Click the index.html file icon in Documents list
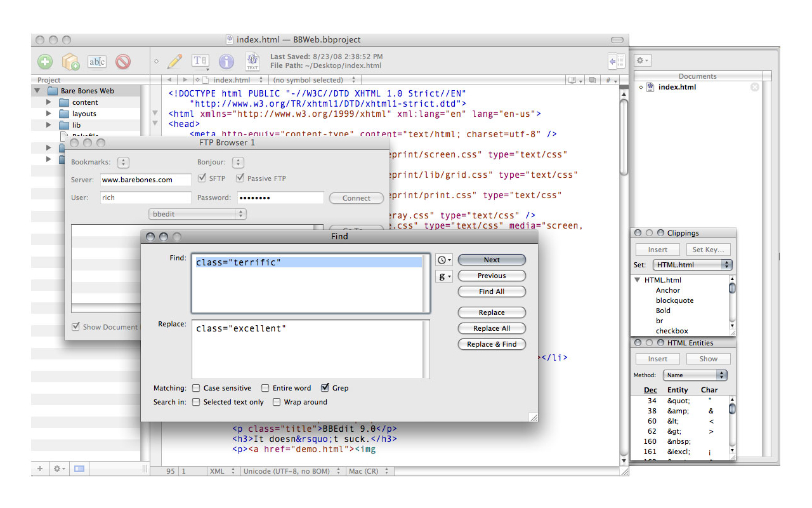Screen dimensions: 812x508 click(651, 87)
